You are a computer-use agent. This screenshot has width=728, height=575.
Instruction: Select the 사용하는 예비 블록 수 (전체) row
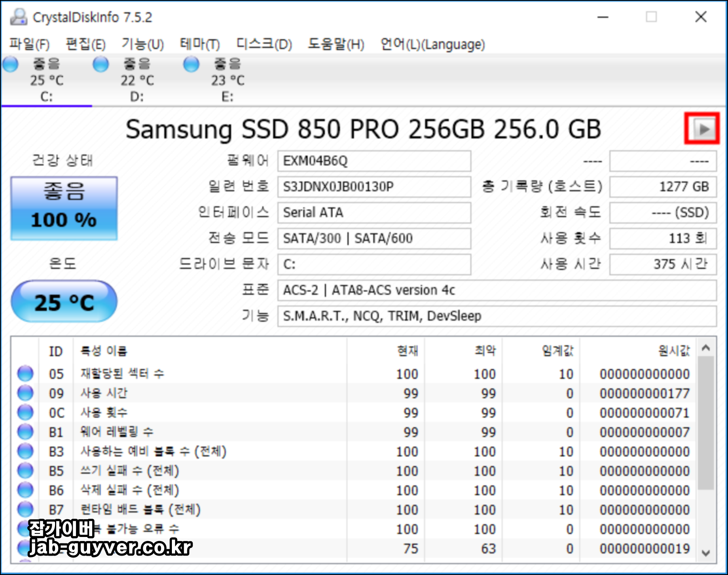(x=354, y=451)
